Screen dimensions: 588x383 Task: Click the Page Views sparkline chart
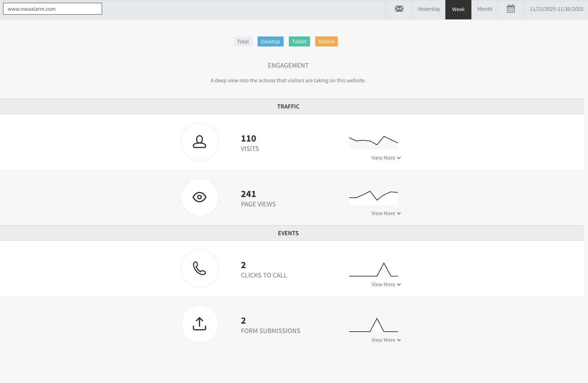coord(373,198)
